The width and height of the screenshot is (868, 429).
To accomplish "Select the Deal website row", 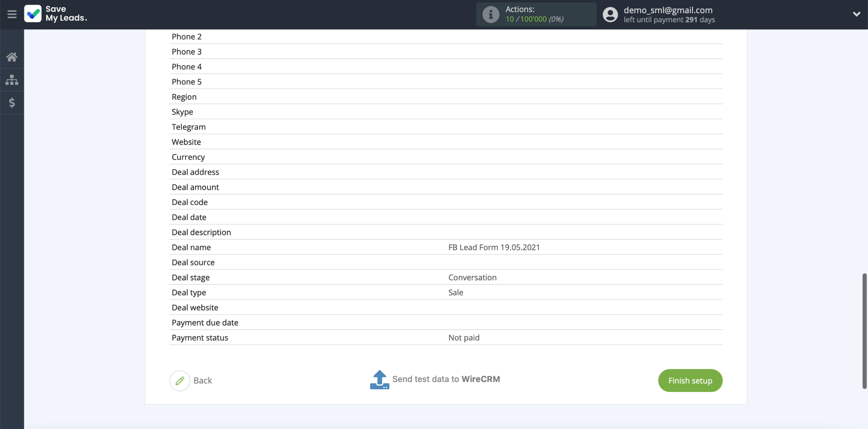I will 446,308.
